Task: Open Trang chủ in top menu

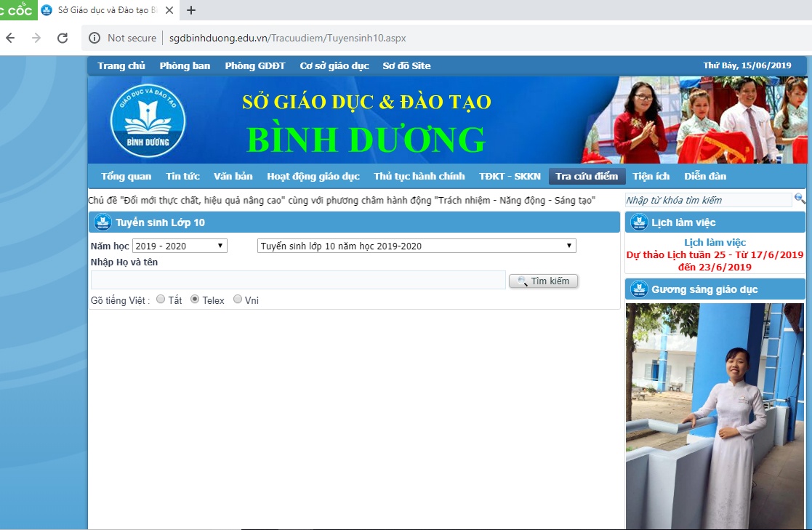Action: point(121,66)
